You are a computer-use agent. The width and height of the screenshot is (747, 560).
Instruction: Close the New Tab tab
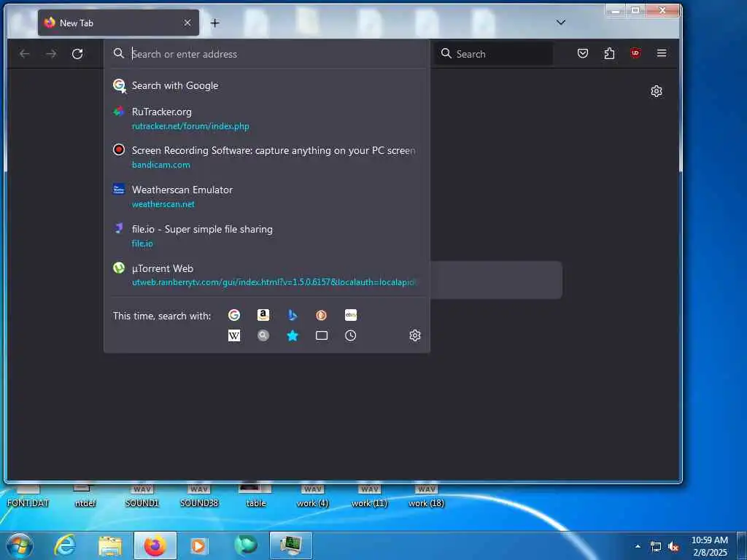(x=187, y=23)
